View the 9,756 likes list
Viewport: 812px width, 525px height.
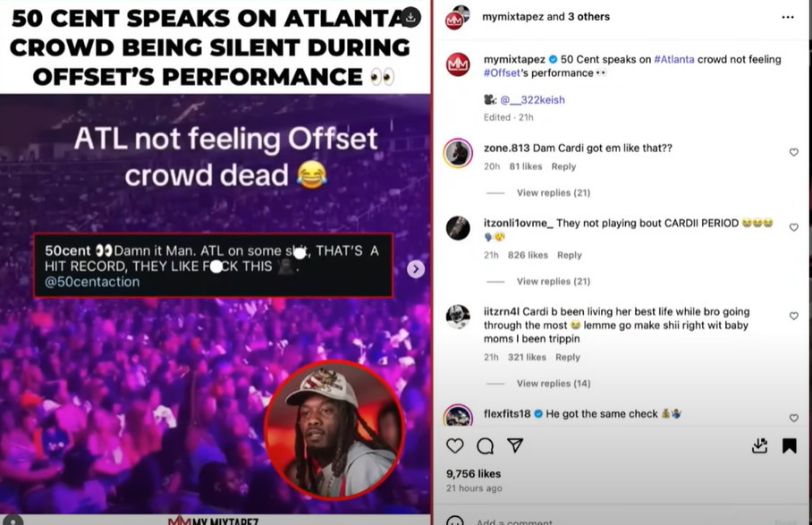pyautogui.click(x=473, y=474)
